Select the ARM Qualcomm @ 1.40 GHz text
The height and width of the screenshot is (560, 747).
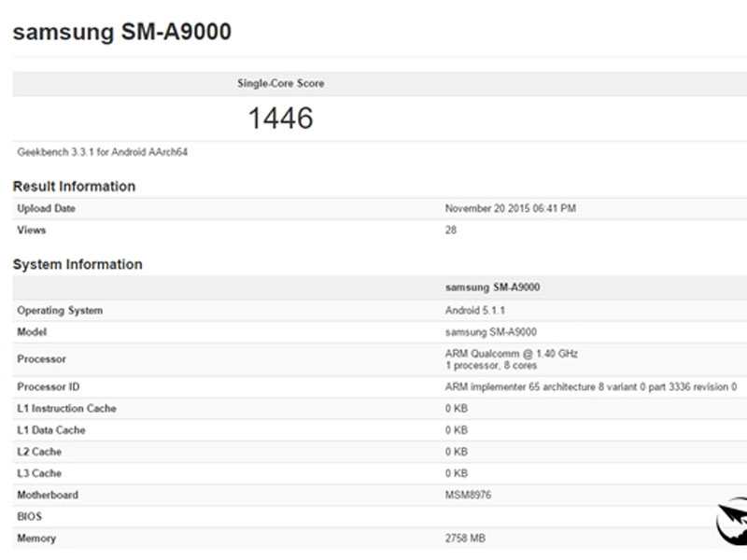point(511,354)
